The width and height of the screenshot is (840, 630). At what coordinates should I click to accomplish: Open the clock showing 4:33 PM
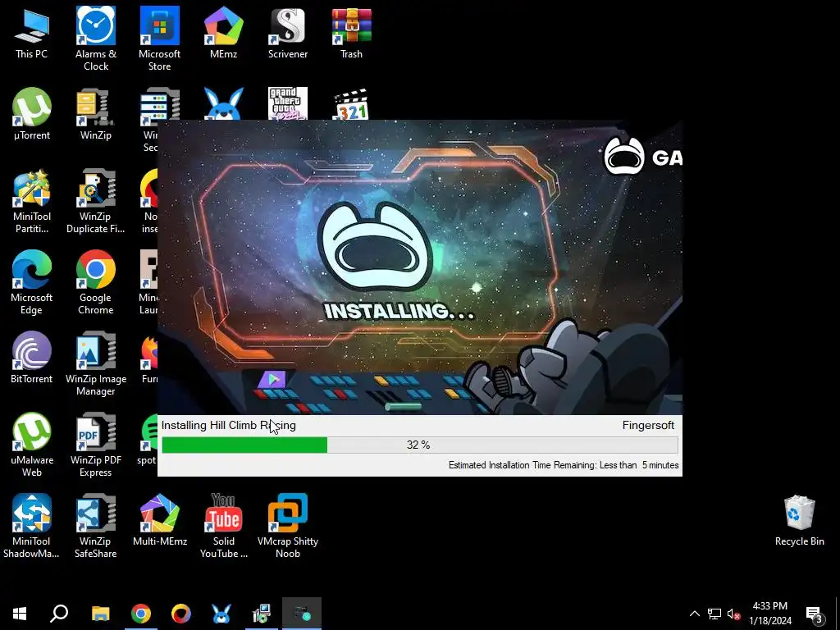769,614
